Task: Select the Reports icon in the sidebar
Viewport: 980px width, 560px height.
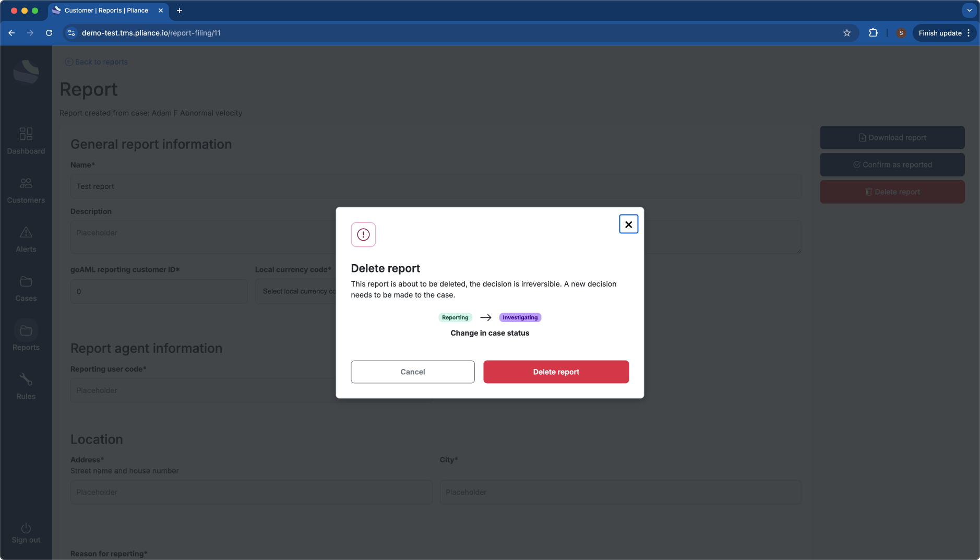Action: 26,336
